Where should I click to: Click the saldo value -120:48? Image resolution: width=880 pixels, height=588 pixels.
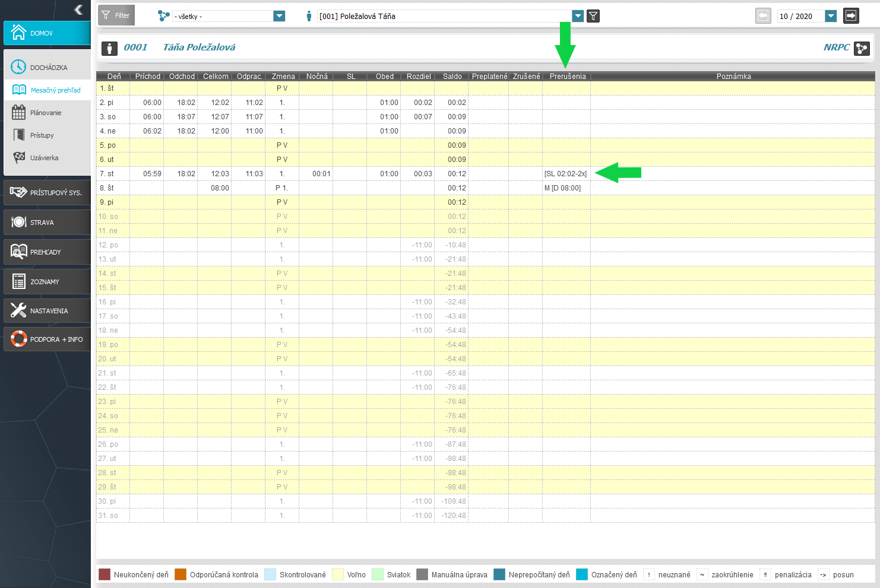tap(454, 516)
